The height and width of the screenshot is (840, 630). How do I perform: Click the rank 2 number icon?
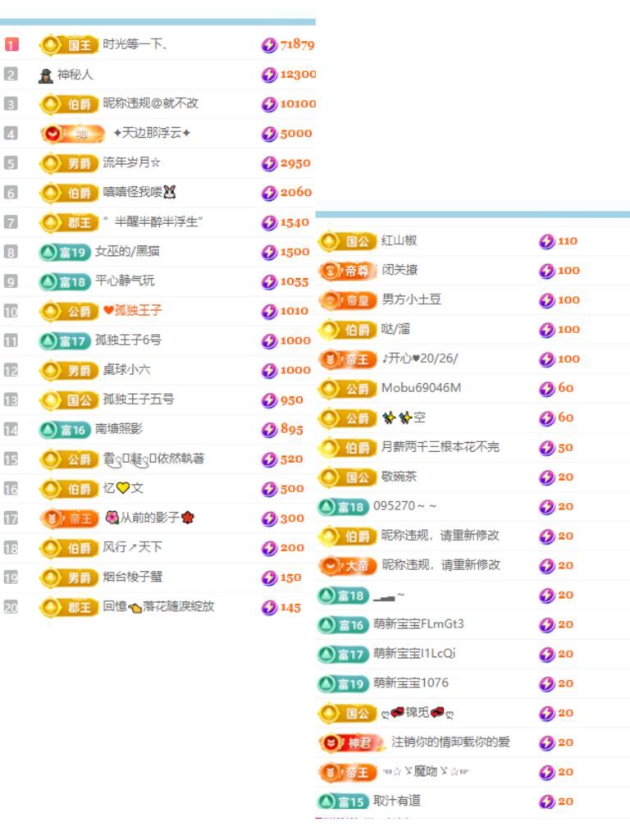[x=11, y=74]
